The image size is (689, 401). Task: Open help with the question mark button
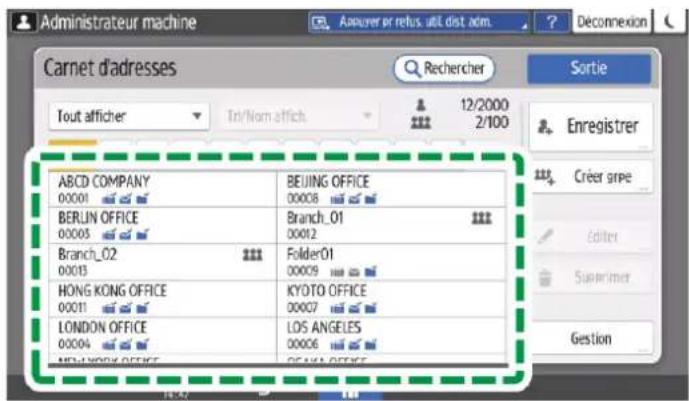point(552,22)
